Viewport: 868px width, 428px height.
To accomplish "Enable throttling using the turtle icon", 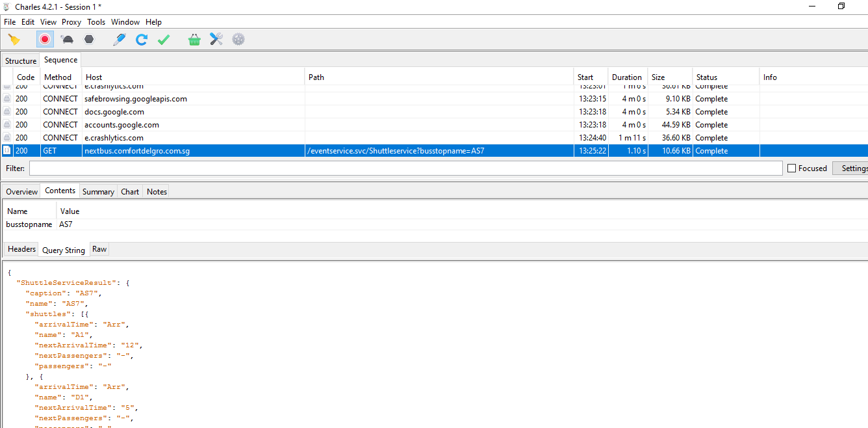I will tap(67, 39).
